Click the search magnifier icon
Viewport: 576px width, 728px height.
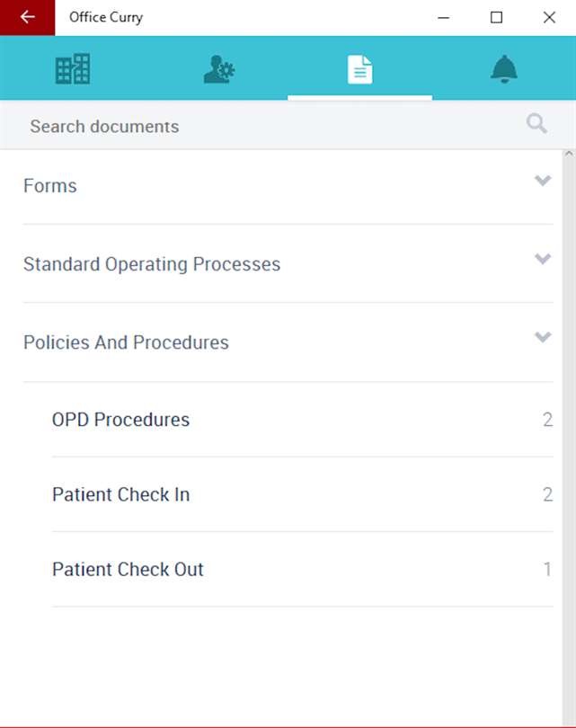click(x=536, y=124)
